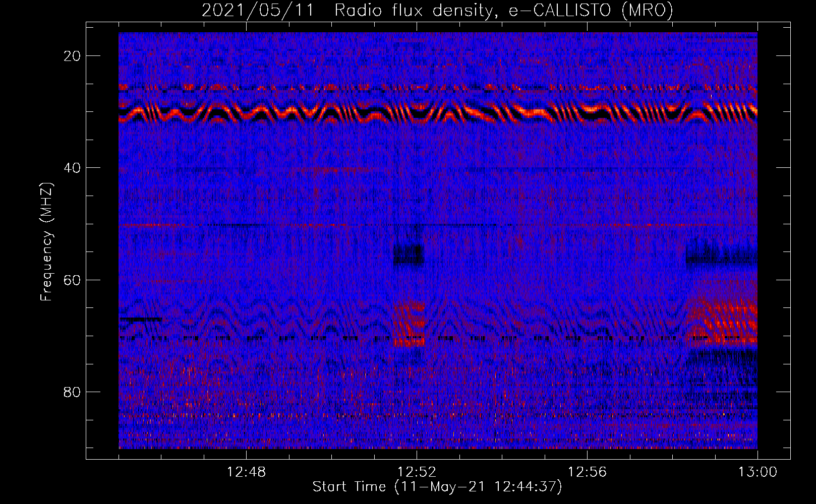Click the '12:48' time tick label
The height and width of the screenshot is (504, 816).
246,472
